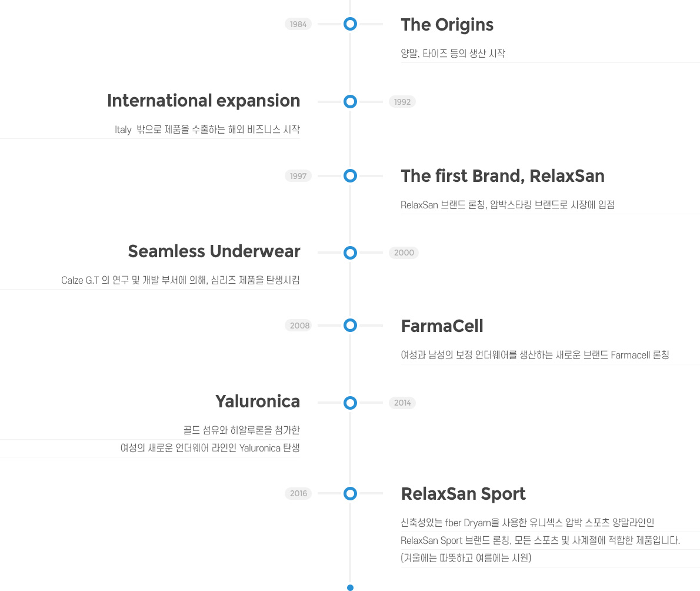This screenshot has width=700, height=591.
Task: Click the 2016 year badge
Action: (298, 494)
